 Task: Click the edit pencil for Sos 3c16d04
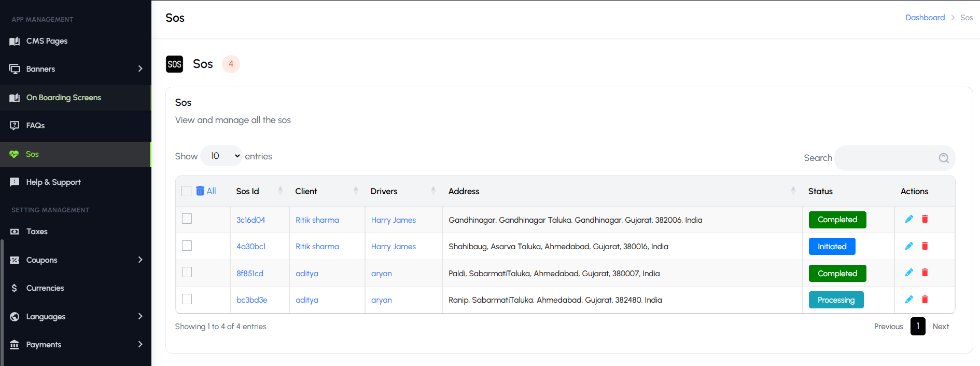click(x=908, y=219)
